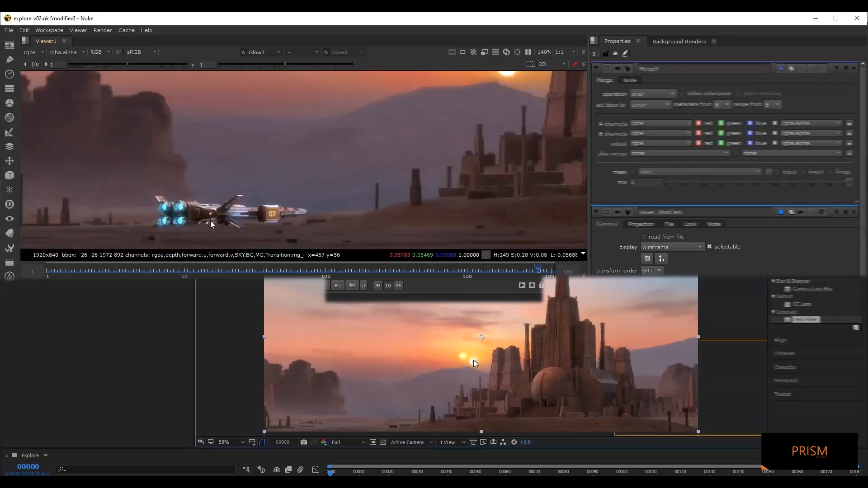Open the 2D view mode dropdown
The height and width of the screenshot is (488, 868).
click(552, 64)
